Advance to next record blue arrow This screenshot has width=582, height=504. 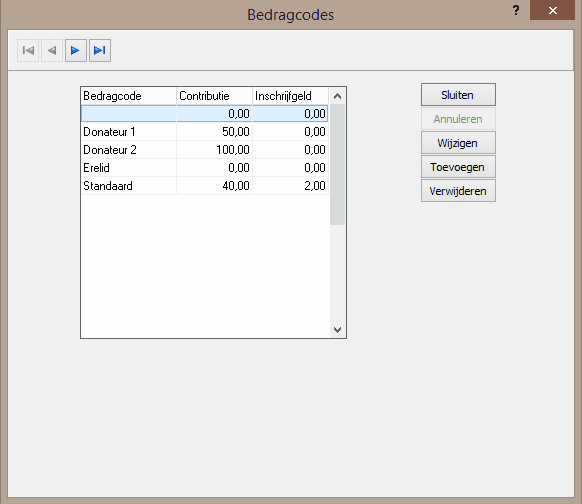pos(76,50)
